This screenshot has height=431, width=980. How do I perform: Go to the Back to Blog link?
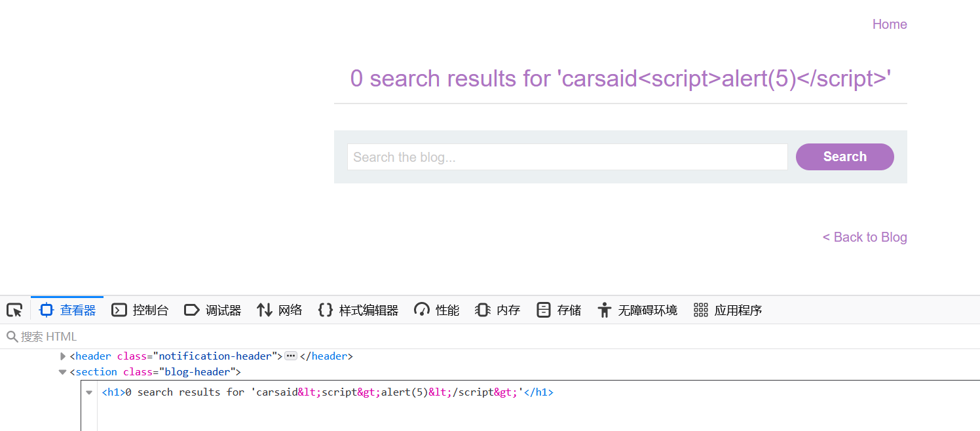[x=865, y=237]
